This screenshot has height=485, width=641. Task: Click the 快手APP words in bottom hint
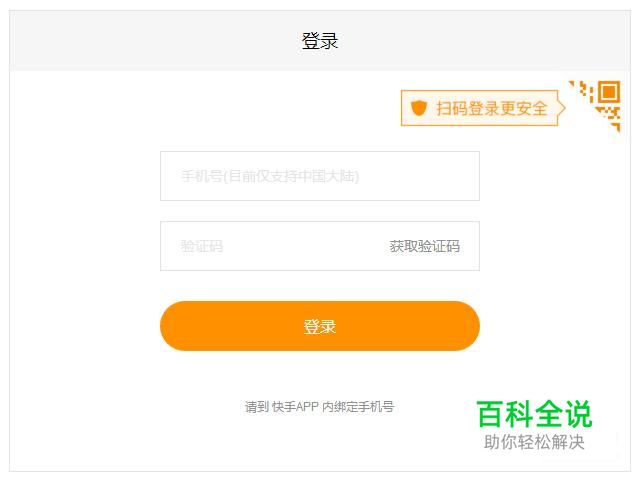pyautogui.click(x=295, y=406)
